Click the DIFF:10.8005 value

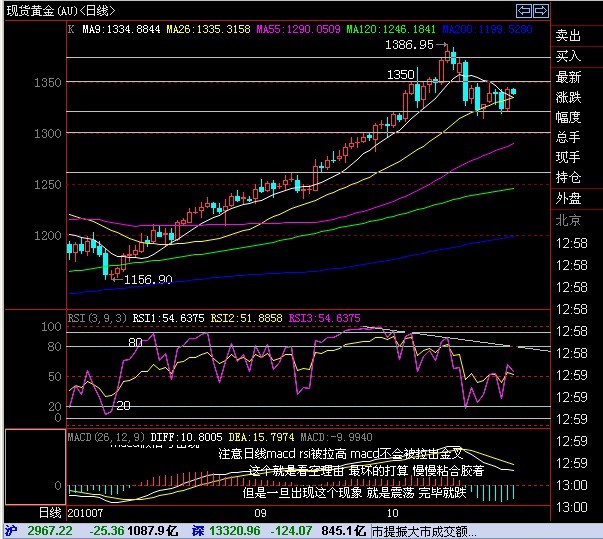click(x=187, y=438)
